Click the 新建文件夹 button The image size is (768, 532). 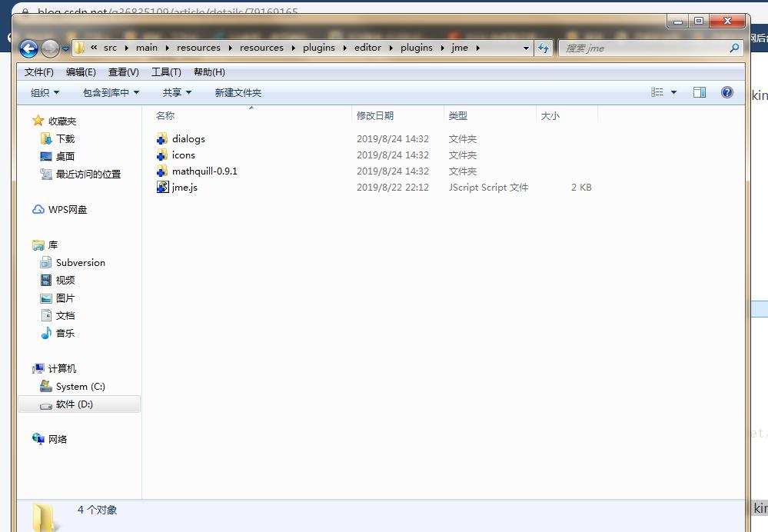click(x=238, y=92)
